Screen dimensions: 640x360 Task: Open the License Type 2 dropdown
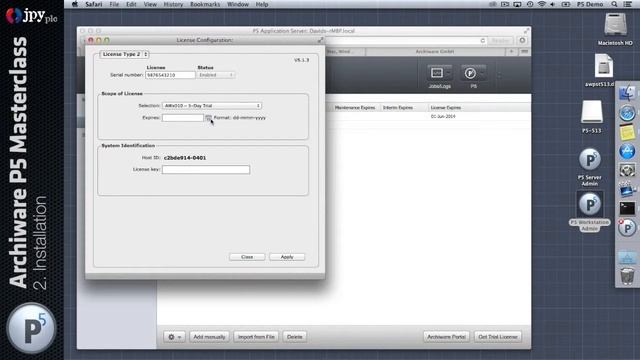click(124, 54)
